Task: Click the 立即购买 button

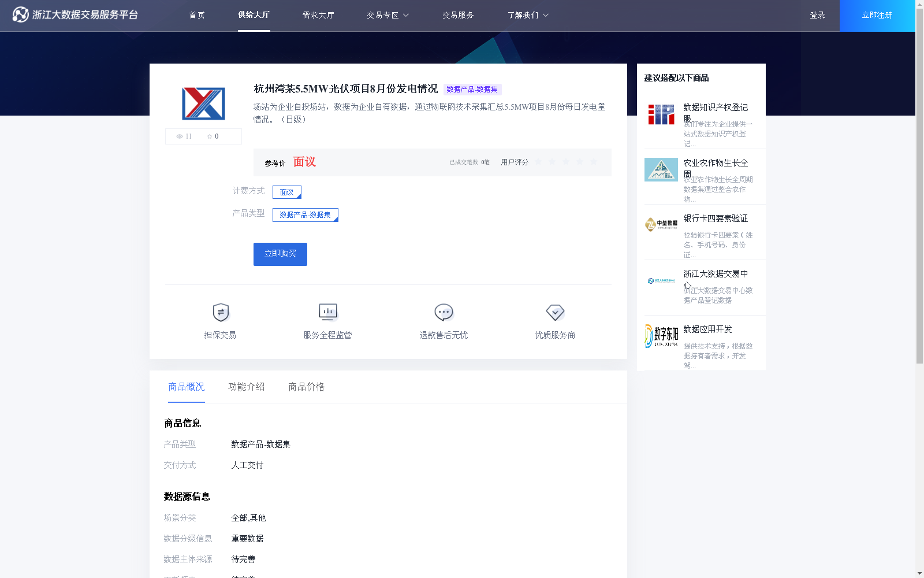Action: pos(280,254)
